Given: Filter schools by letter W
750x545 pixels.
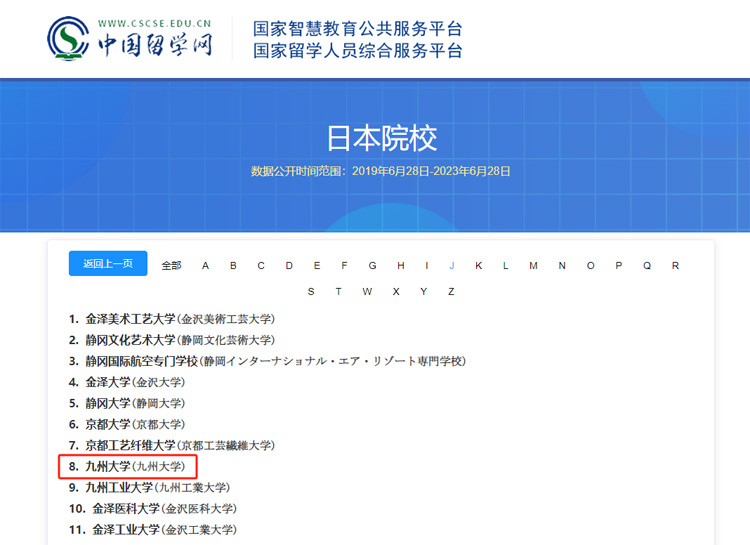Looking at the screenshot, I should [x=367, y=291].
